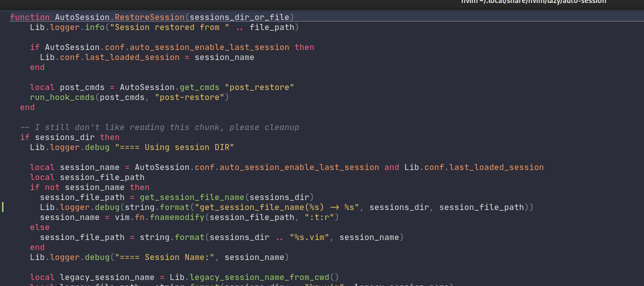Screen dimensions: 644x286
Task: Click fnamemodify in the vim.fn call
Action: (177, 217)
